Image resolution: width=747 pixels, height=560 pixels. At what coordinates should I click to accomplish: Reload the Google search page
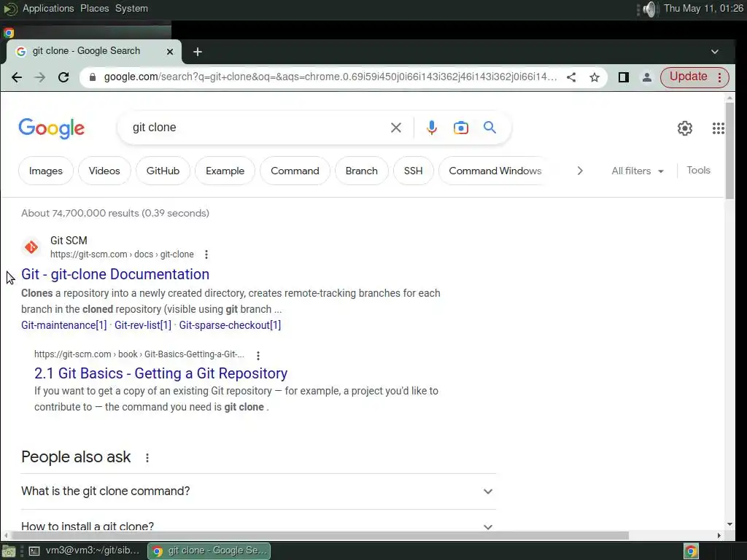coord(63,77)
